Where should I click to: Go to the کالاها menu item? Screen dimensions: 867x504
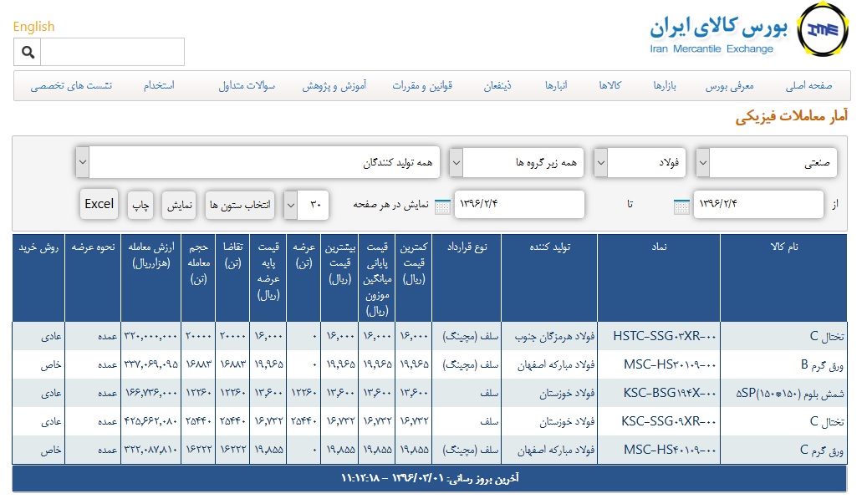pyautogui.click(x=609, y=86)
